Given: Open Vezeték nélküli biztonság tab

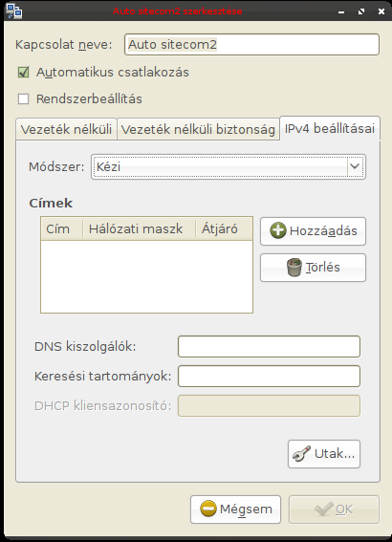Looking at the screenshot, I should [x=198, y=129].
